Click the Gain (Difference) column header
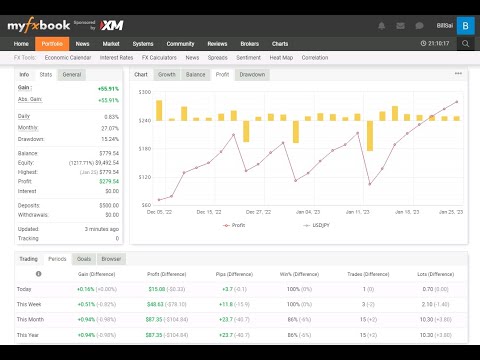 pos(96,274)
